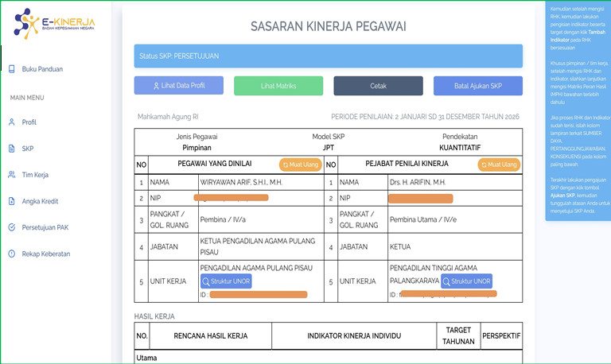The height and width of the screenshot is (364, 611).
Task: Open Lihat Matriks view
Action: 278,86
